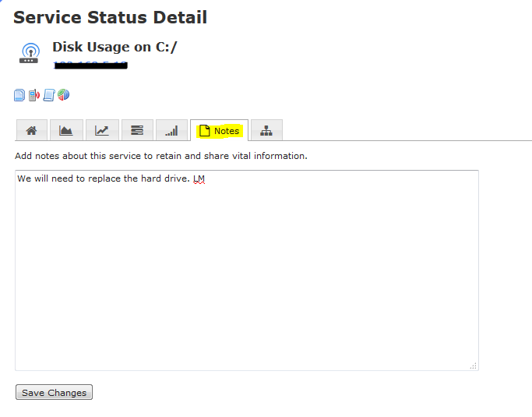Open the server rows configuration tab
532x417 pixels.
pos(136,130)
